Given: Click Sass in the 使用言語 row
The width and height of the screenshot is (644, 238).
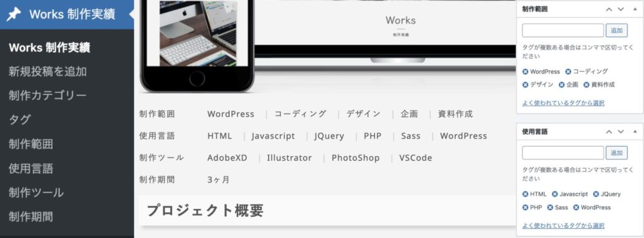Looking at the screenshot, I should click(411, 136).
